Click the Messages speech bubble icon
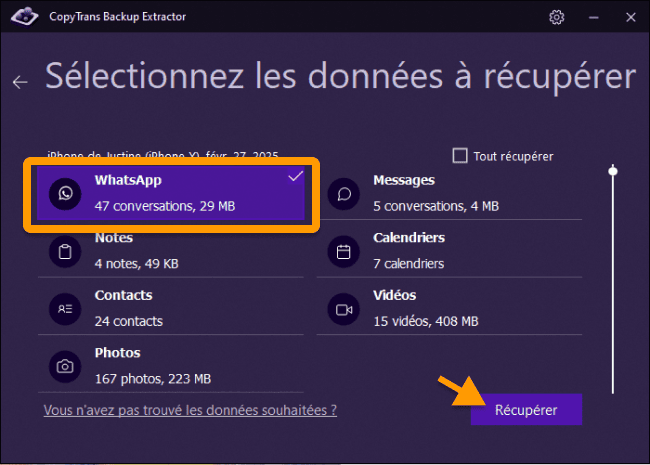 click(344, 194)
